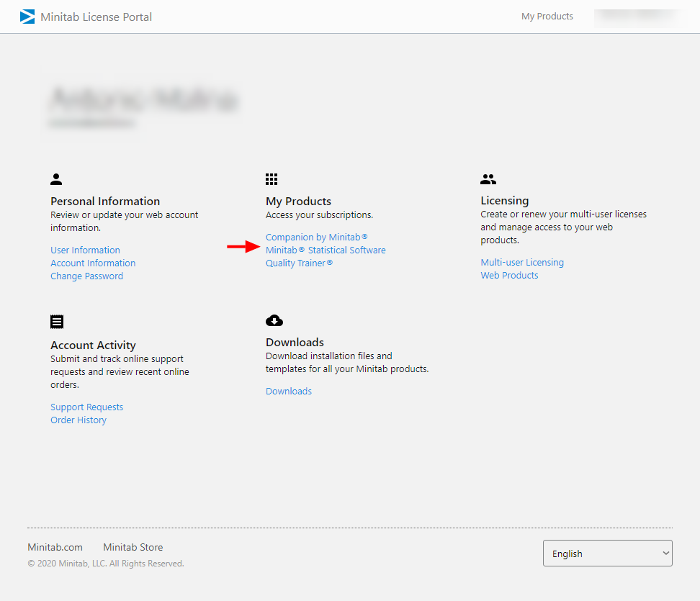Image resolution: width=700 pixels, height=601 pixels.
Task: View Support Requests
Action: 86,407
